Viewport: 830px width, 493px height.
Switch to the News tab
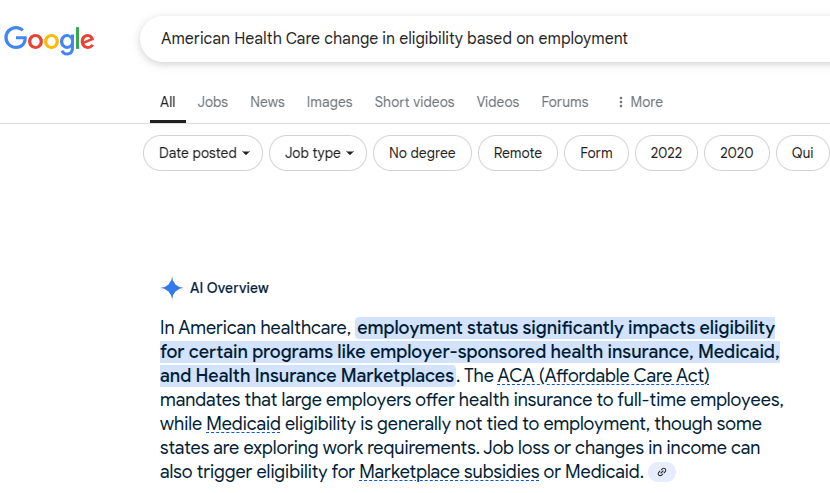(267, 102)
